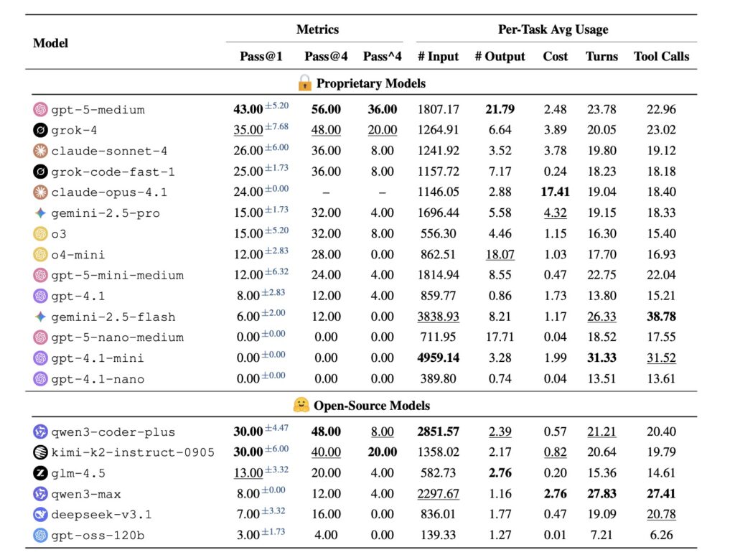Click the pink OpenAI logo next to gpt-5-medium

[x=40, y=110]
